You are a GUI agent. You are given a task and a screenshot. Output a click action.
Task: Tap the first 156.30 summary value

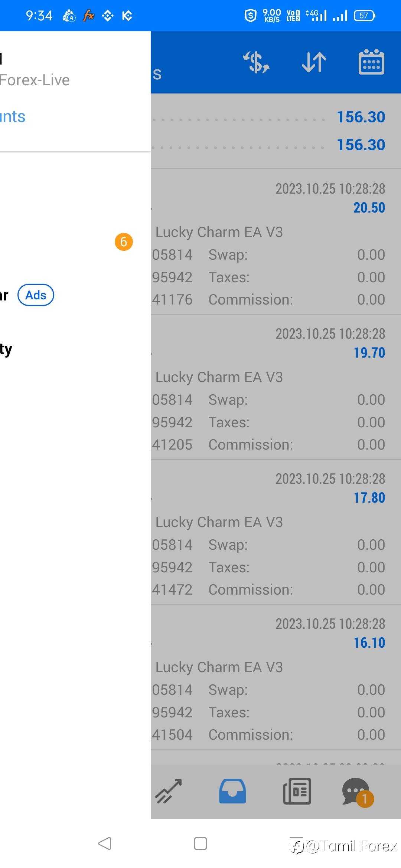tap(361, 117)
